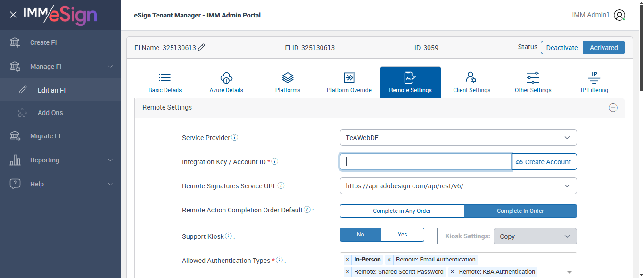The height and width of the screenshot is (278, 644).
Task: Click the pencil icon beside FI Name
Action: point(202,47)
